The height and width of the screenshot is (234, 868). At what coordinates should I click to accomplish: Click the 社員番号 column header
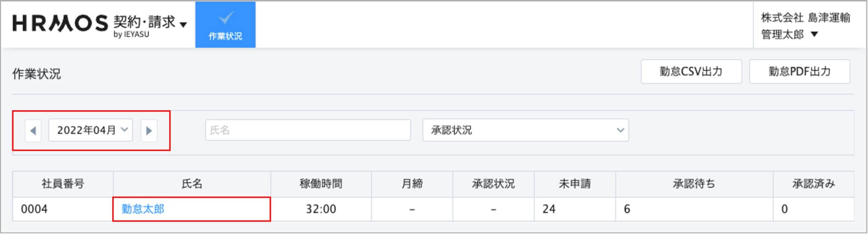[x=63, y=184]
